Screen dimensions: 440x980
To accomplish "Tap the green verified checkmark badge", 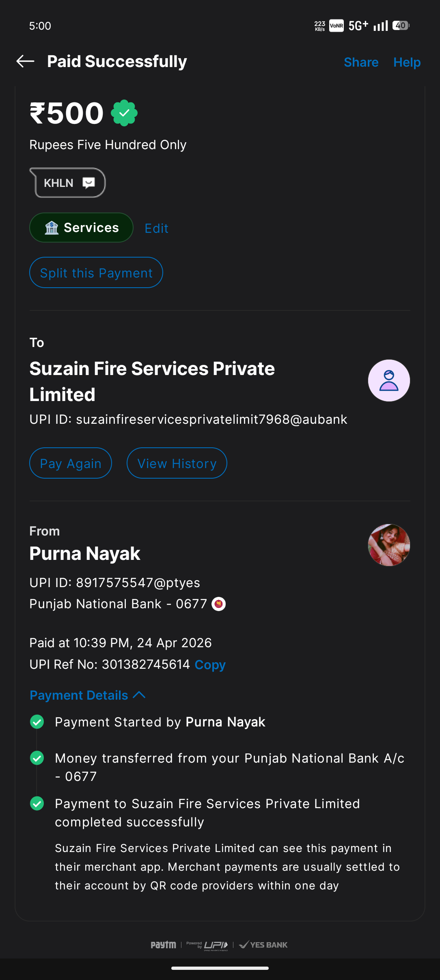I will 124,113.
